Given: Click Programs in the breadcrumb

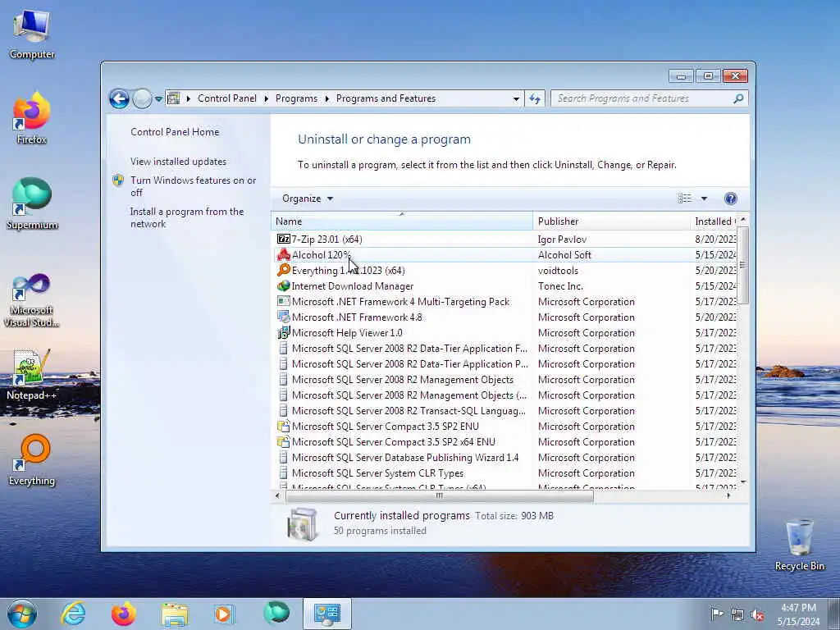Looking at the screenshot, I should (296, 98).
